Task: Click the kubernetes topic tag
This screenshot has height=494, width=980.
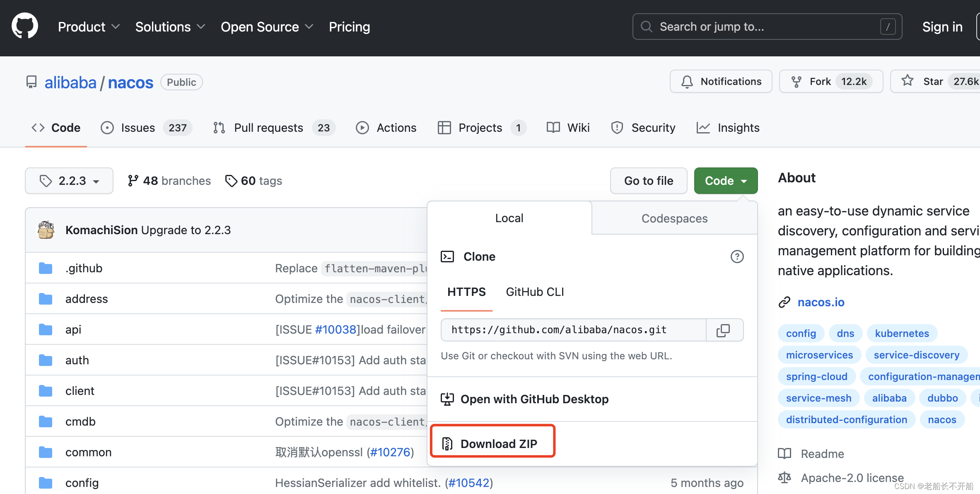Action: pyautogui.click(x=902, y=333)
